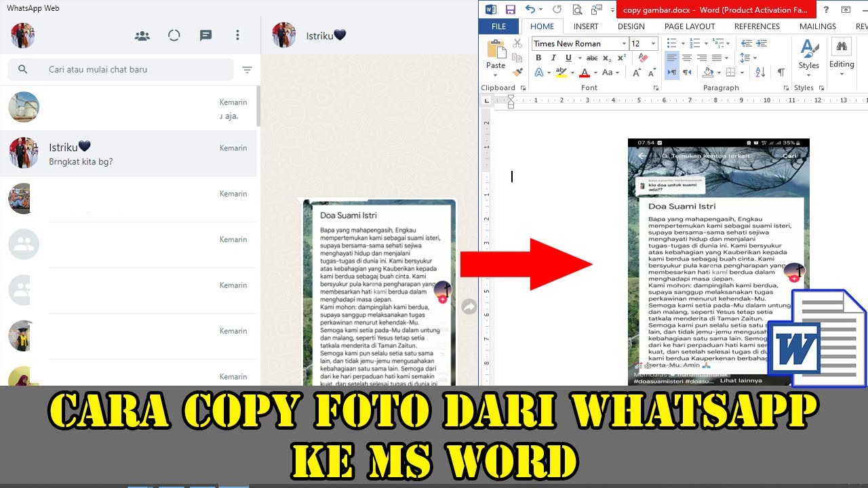
Task: Set right-to-left text direction
Action: pos(687,73)
